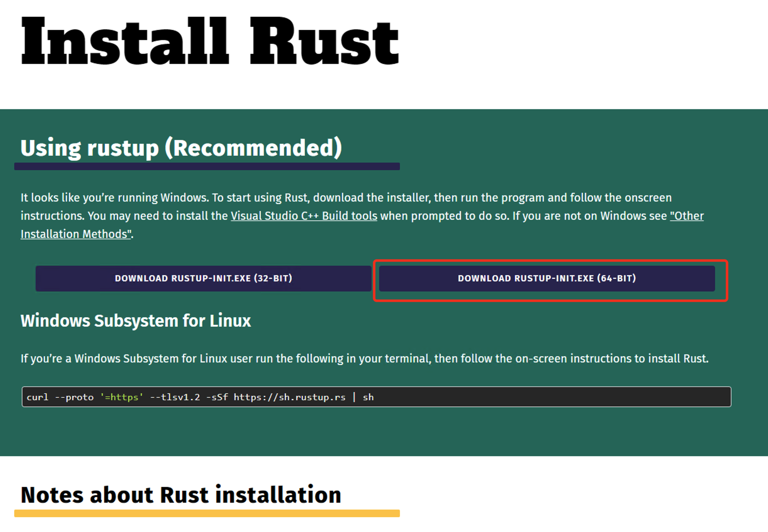Click the Using rustup (Recommended) heading

pyautogui.click(x=181, y=148)
